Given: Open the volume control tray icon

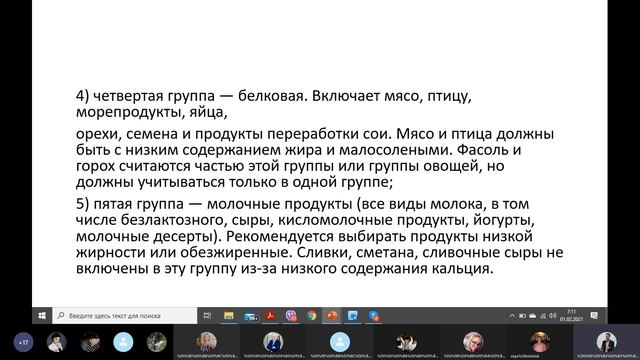Looking at the screenshot, I should [553, 316].
